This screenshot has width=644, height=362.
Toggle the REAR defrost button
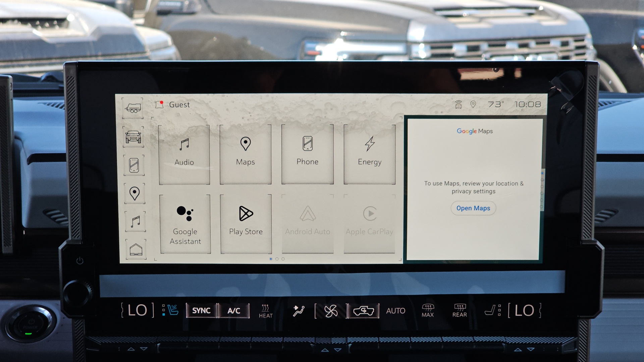(460, 311)
